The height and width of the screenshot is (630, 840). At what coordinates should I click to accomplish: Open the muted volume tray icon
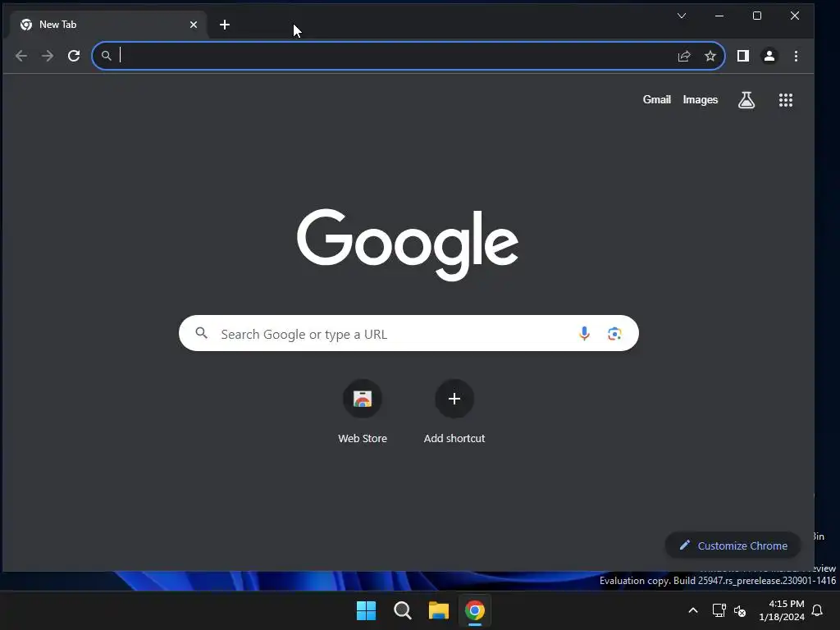coord(740,610)
